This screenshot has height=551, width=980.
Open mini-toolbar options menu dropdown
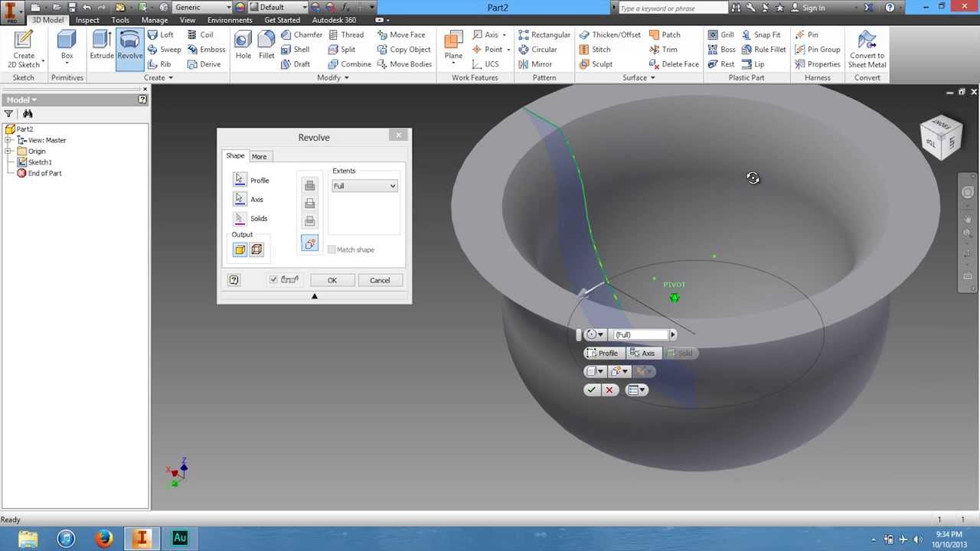pyautogui.click(x=637, y=390)
